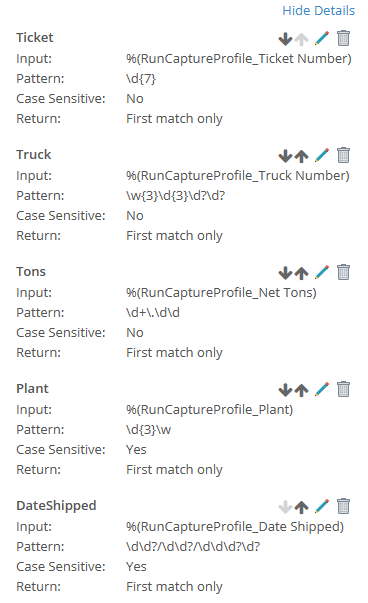Move the DateShipped entry up
This screenshot has width=368, height=603.
click(301, 507)
